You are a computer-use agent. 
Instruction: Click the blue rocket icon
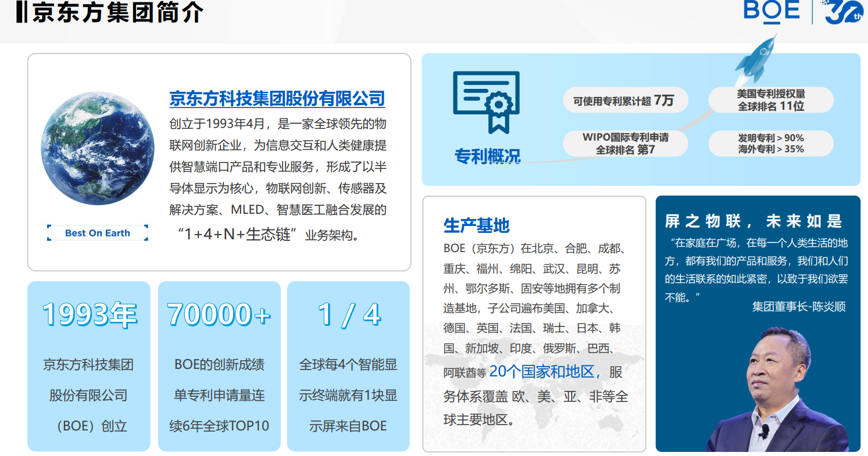coord(758,58)
